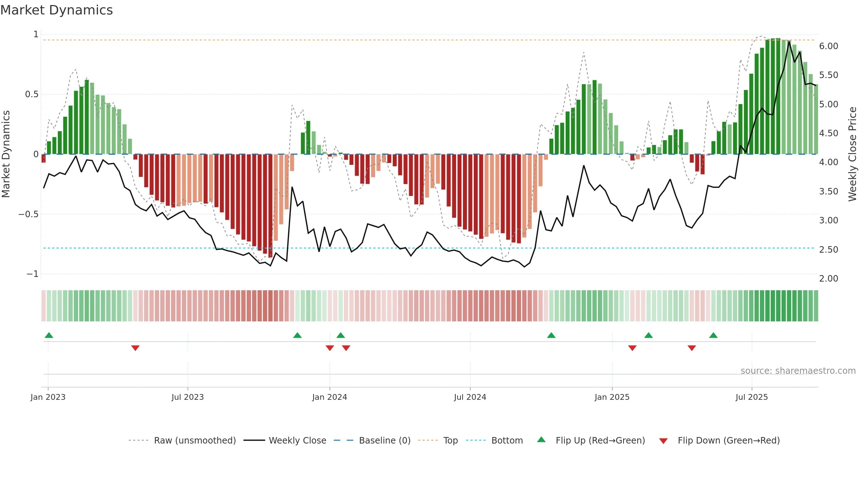Image resolution: width=868 pixels, height=488 pixels.
Task: Click the red Flip Down triangle legend icon
Action: [663, 441]
